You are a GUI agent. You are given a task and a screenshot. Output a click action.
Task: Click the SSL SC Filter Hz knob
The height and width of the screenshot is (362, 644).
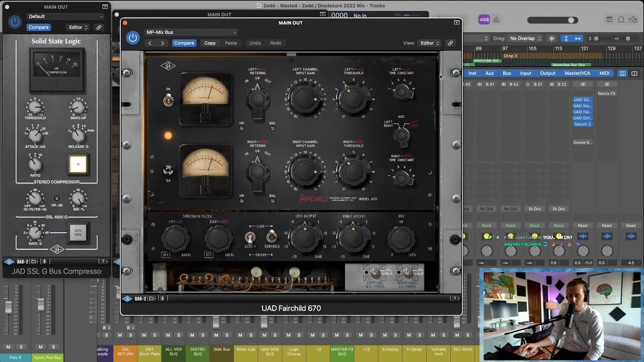point(35,199)
